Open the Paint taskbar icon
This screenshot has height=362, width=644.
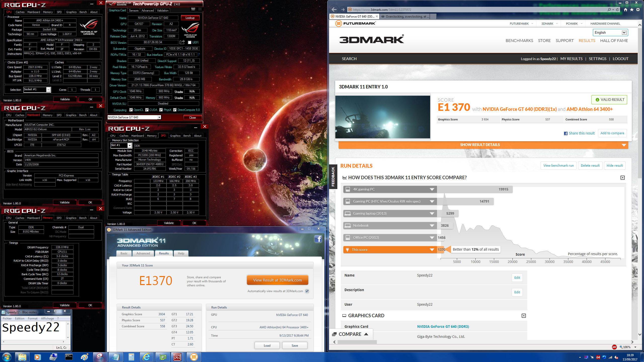point(85,357)
